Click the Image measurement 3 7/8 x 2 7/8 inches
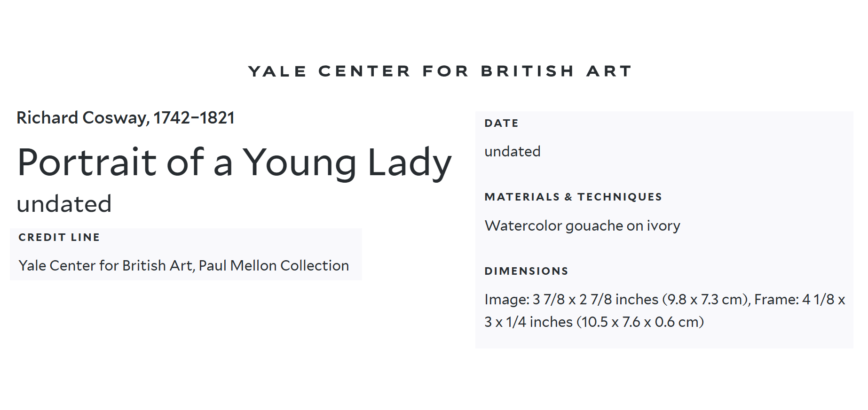 [595, 300]
